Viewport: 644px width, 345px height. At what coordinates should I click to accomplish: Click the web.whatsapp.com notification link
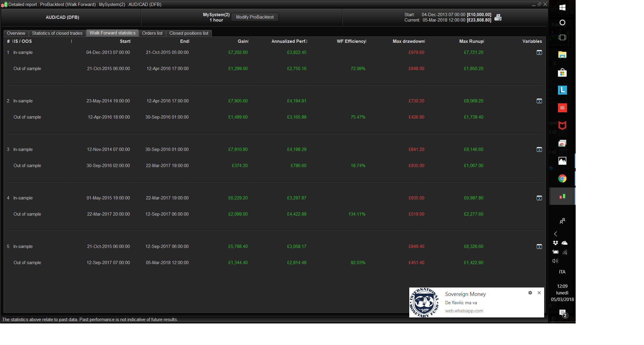[x=464, y=311]
